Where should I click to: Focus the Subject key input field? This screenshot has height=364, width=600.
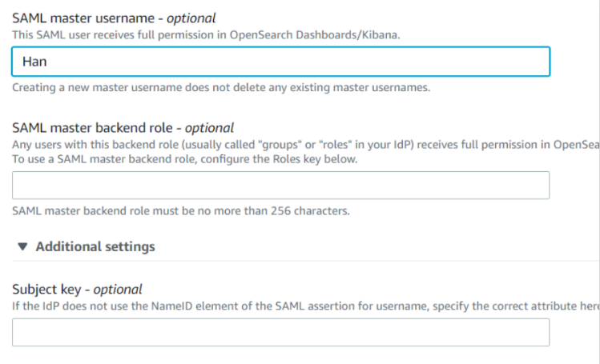point(281,332)
